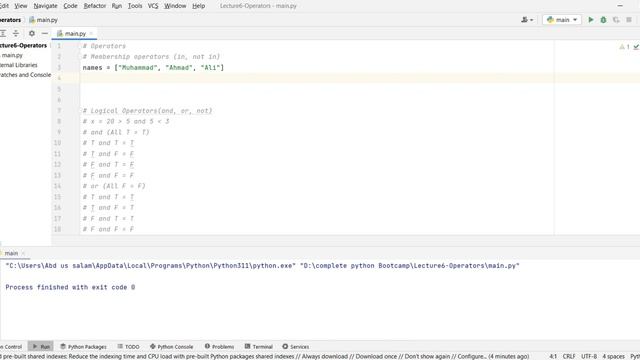Viewport: 640px width, 360px height.
Task: Click the Process finished with exit code 0 text
Action: 70,287
